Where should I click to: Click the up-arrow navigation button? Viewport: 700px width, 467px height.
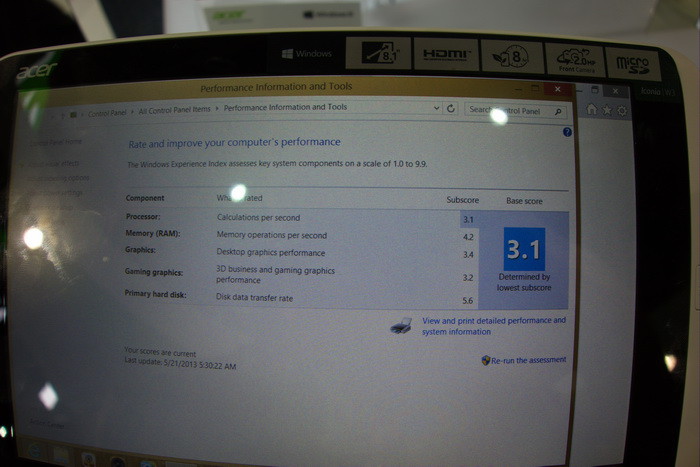[61, 114]
